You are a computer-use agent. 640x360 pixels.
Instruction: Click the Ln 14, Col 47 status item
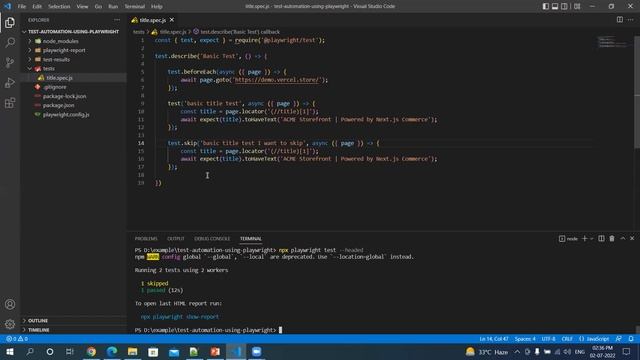[x=494, y=339]
